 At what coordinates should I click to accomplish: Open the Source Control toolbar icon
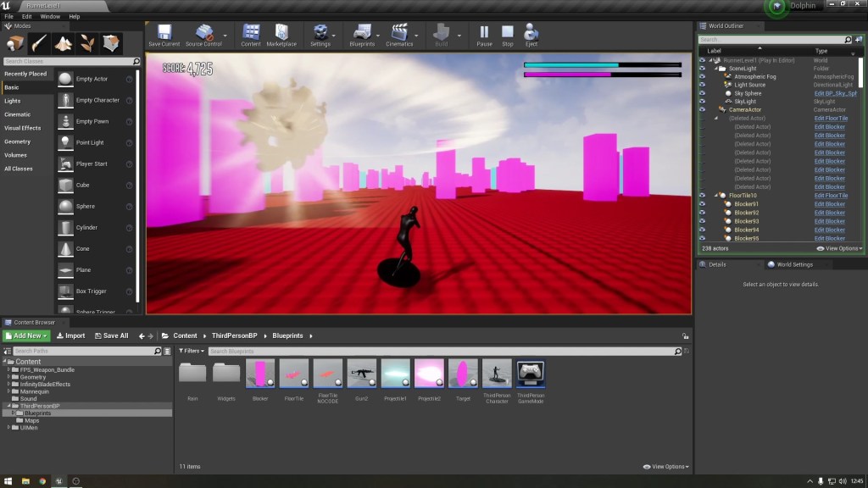pyautogui.click(x=203, y=33)
